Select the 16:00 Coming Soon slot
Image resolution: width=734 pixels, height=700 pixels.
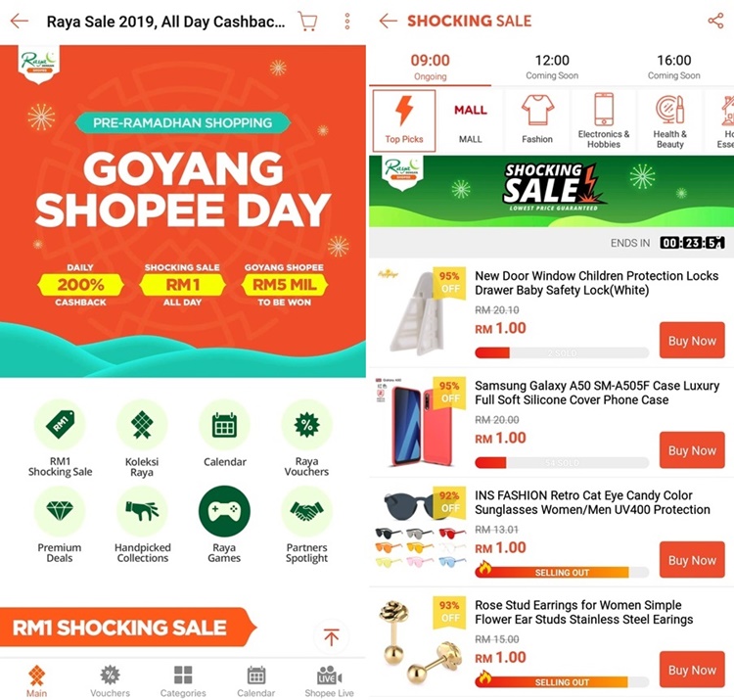point(674,67)
